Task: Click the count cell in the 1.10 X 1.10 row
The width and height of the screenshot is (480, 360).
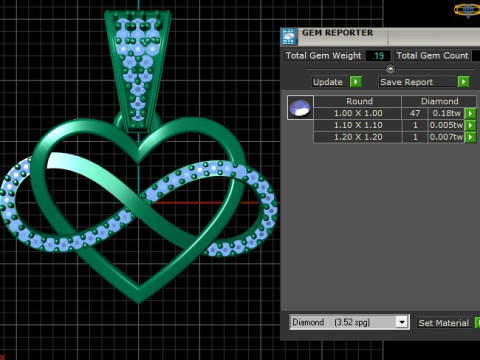Action: click(x=415, y=125)
